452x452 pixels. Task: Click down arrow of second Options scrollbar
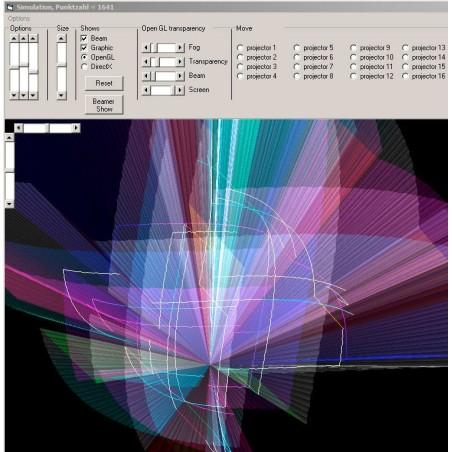(x=23, y=95)
